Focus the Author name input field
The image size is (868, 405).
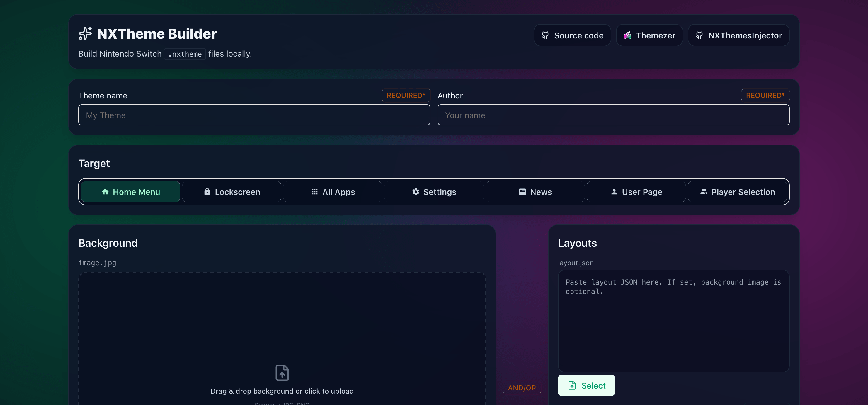(x=613, y=115)
